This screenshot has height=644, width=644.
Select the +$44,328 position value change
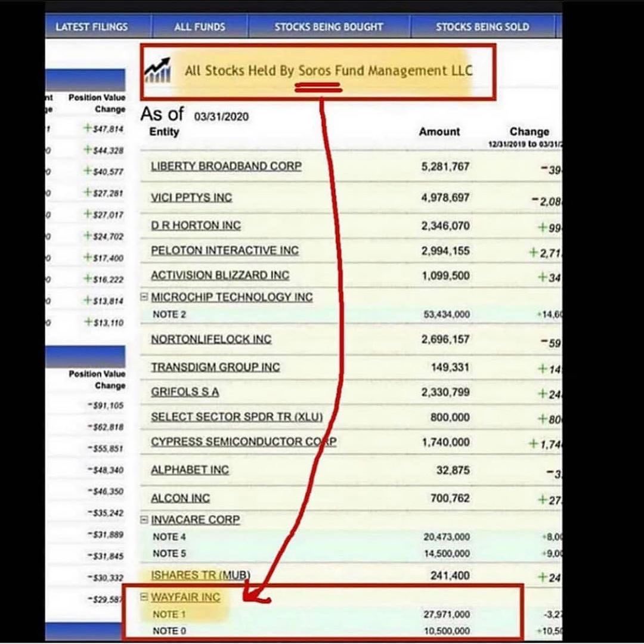coord(104,150)
